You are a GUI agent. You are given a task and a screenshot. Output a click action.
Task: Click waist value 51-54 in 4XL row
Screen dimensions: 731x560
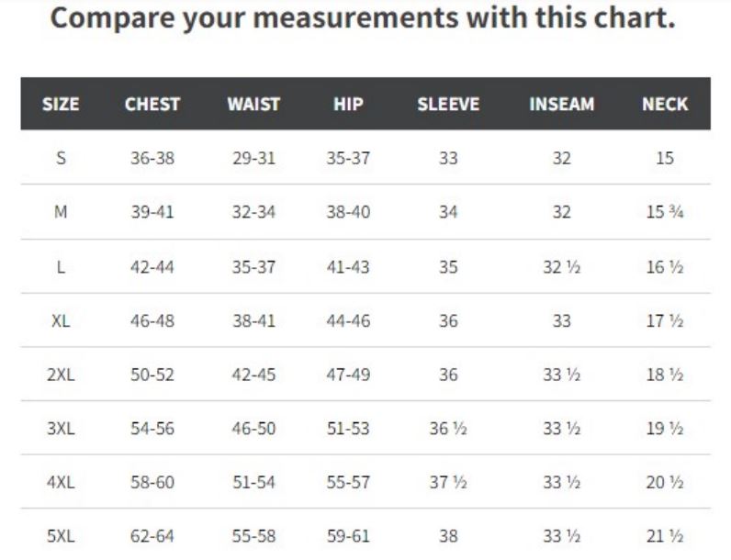point(253,482)
